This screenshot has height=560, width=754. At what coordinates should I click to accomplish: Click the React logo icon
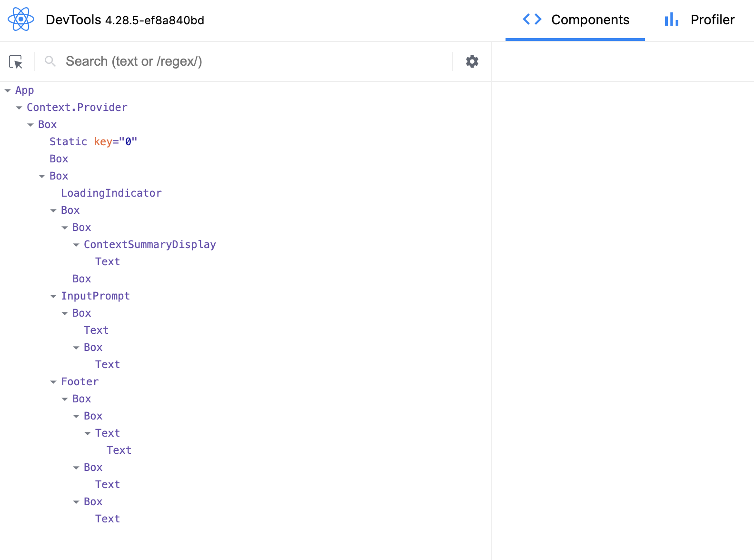pyautogui.click(x=21, y=20)
